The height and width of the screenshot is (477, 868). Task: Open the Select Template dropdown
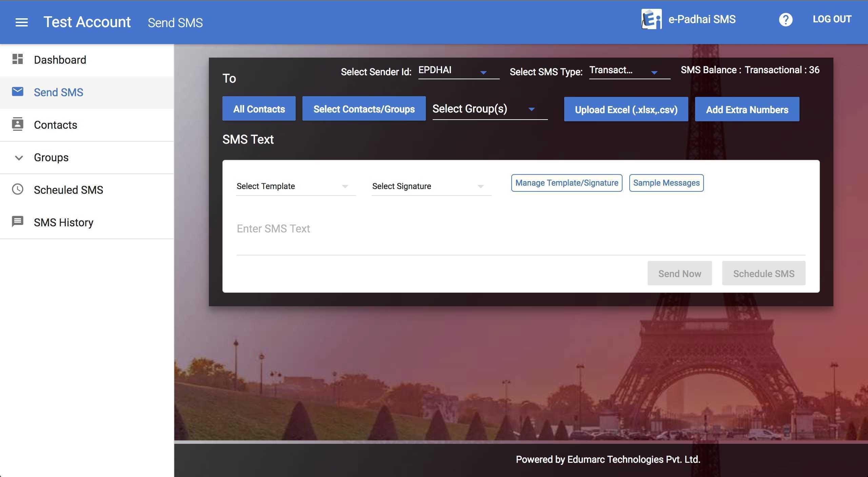(295, 186)
